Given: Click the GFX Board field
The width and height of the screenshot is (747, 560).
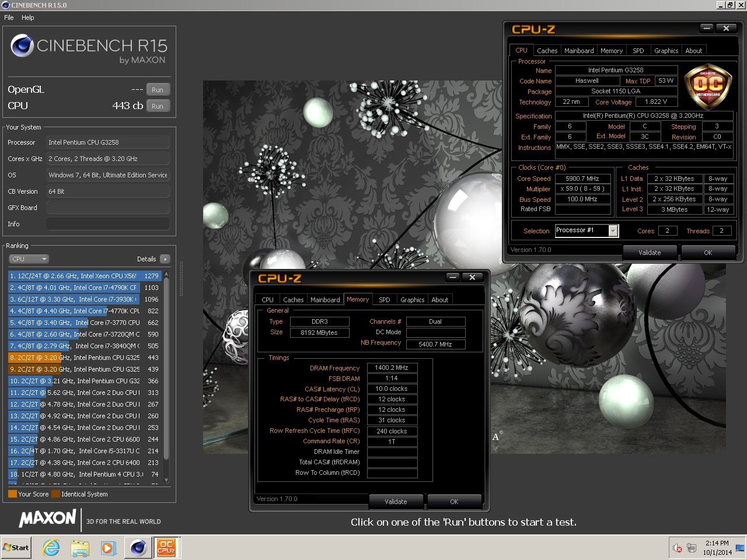Looking at the screenshot, I should point(108,208).
